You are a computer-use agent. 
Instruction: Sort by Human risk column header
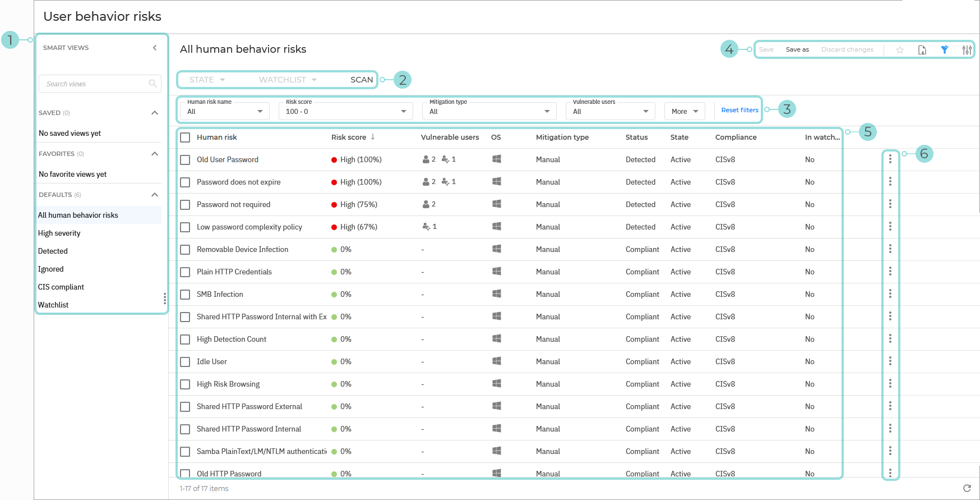pyautogui.click(x=217, y=137)
